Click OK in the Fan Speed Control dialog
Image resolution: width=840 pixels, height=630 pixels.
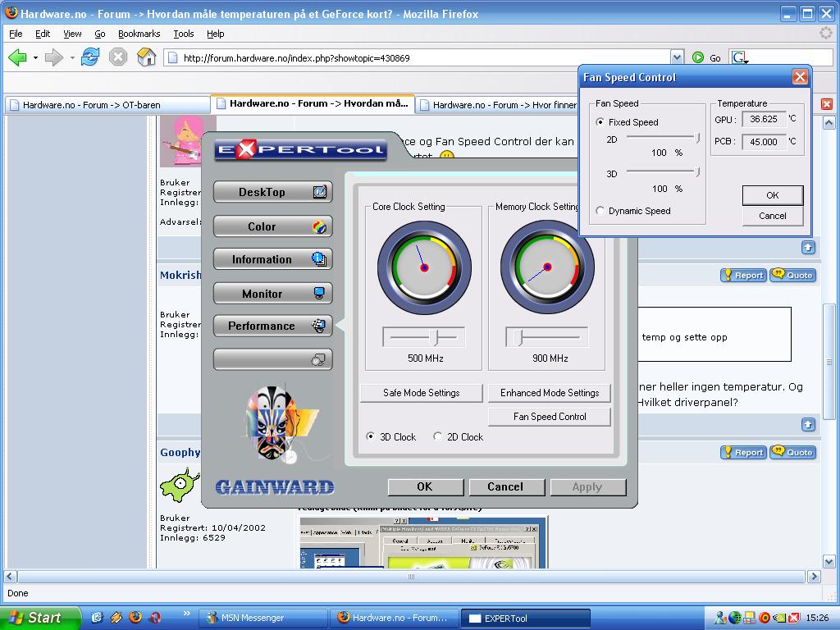[773, 195]
